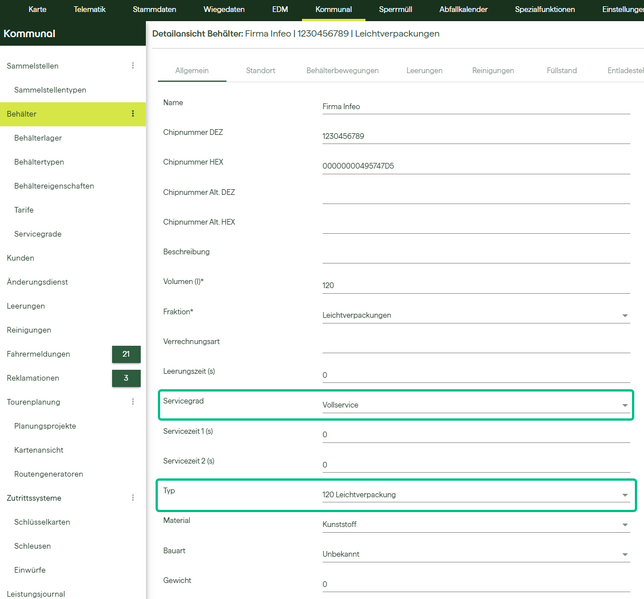The height and width of the screenshot is (599, 644).
Task: Select Behälterlager in the sidebar
Action: [38, 138]
